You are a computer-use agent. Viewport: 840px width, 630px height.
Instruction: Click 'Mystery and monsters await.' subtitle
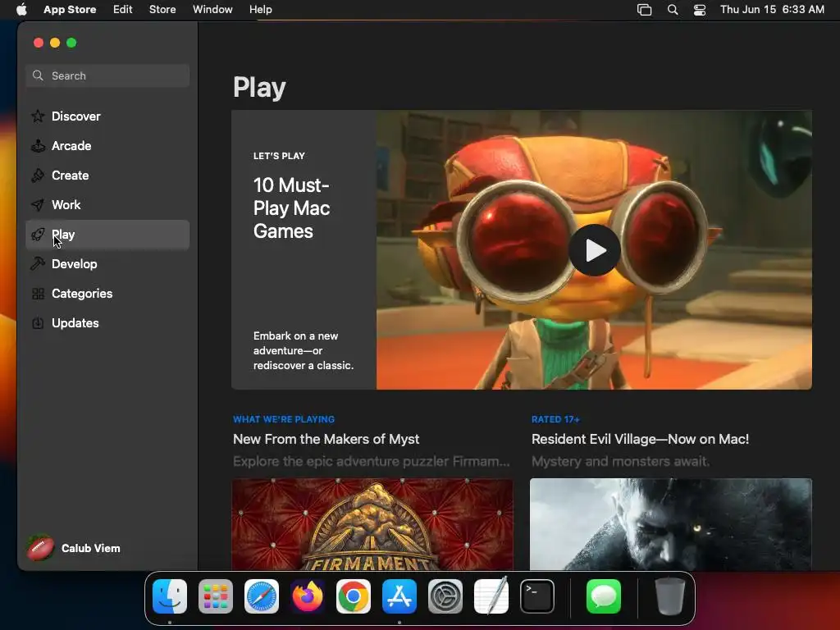point(620,461)
